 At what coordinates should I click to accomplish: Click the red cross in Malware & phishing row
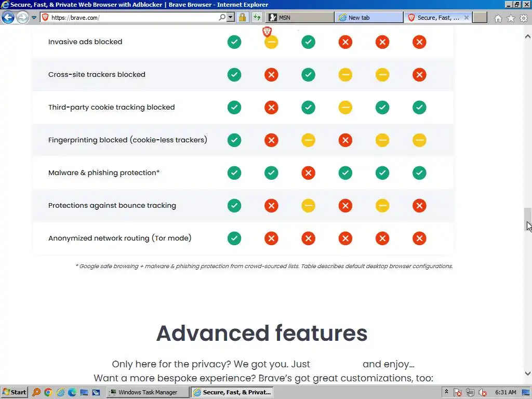(x=309, y=173)
